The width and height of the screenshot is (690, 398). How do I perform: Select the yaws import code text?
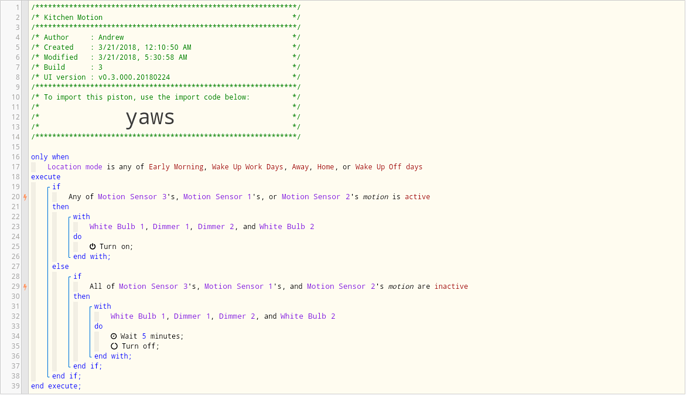[x=150, y=118]
